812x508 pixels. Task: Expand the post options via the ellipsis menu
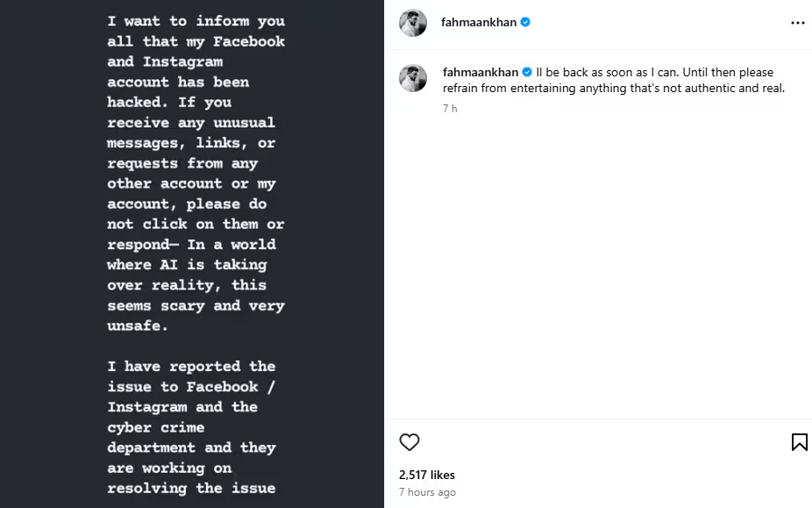(x=797, y=22)
